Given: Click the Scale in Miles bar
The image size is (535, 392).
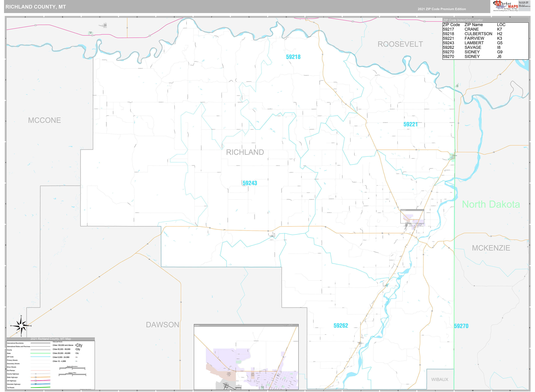Looking at the screenshot, I should pyautogui.click(x=72, y=374).
